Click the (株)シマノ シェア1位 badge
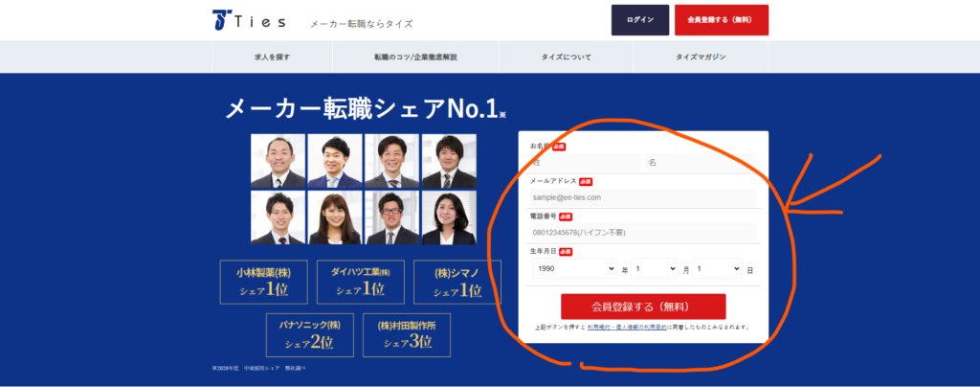Image resolution: width=980 pixels, height=387 pixels. 457,282
